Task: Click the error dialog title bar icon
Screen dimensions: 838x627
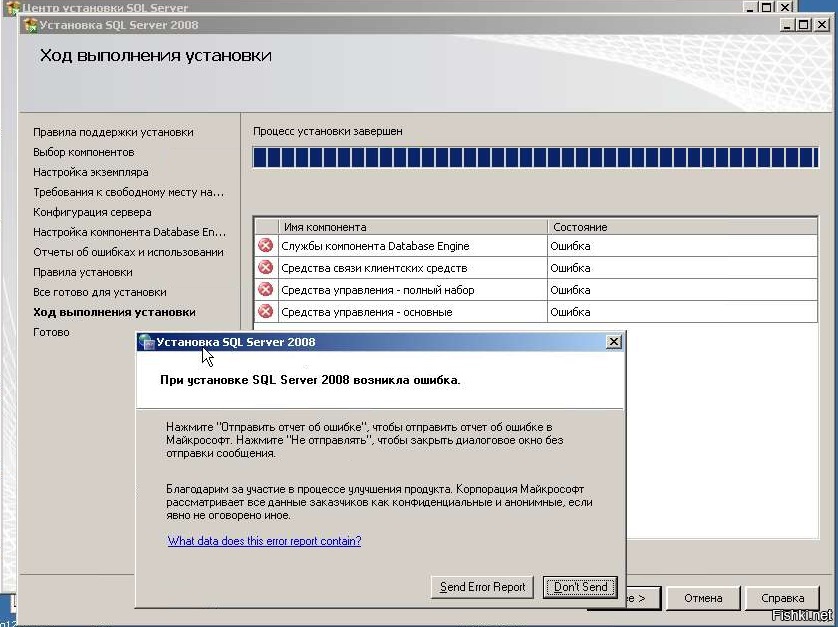Action: [x=146, y=342]
